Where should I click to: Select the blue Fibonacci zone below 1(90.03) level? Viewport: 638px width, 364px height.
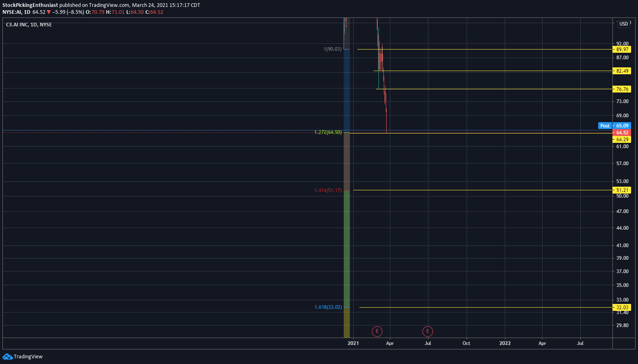pos(347,91)
